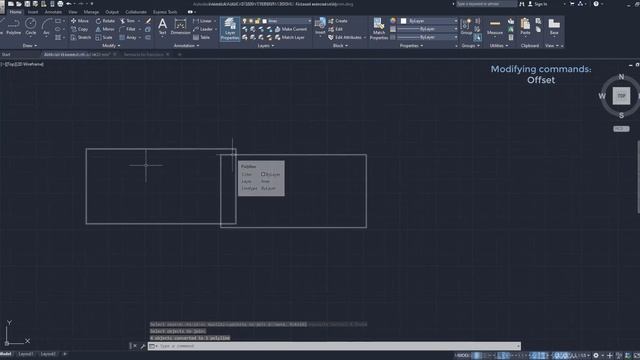Activate the Fillet command
640x360 pixels.
click(x=128, y=29)
